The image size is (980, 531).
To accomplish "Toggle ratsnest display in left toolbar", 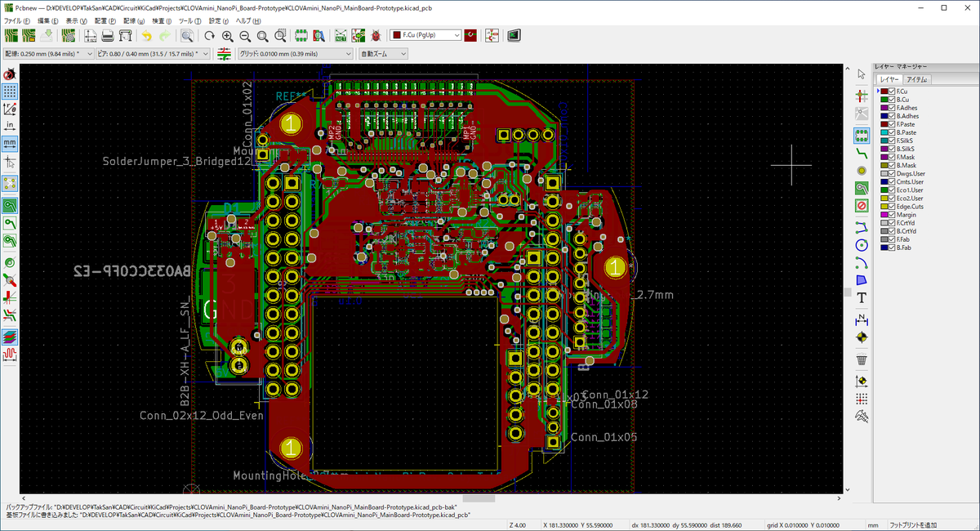I will 10,182.
